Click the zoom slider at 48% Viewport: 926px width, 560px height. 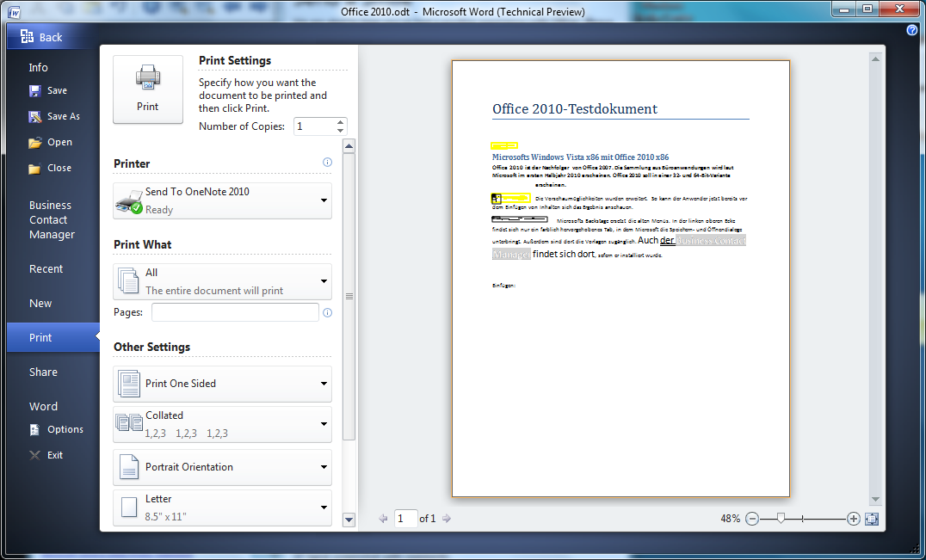pos(781,519)
